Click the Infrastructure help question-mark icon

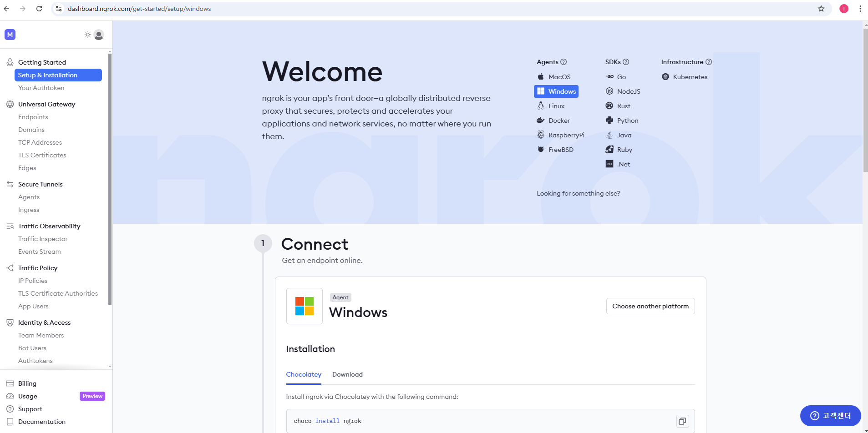(x=709, y=62)
